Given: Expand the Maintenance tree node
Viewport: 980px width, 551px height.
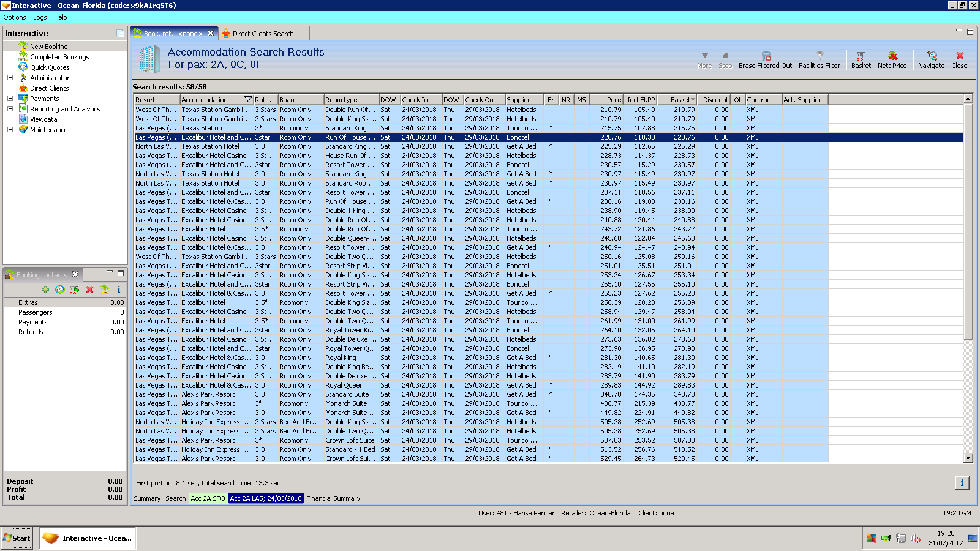Looking at the screenshot, I should [x=10, y=130].
